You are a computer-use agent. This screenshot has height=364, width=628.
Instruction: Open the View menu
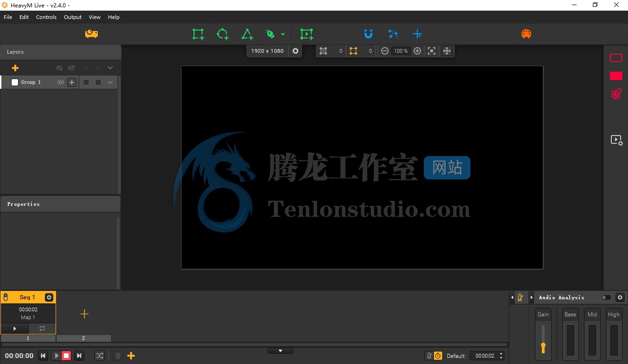(x=94, y=17)
